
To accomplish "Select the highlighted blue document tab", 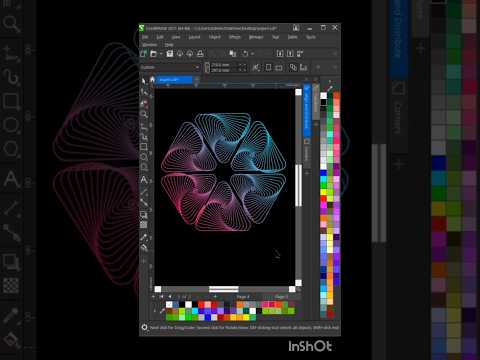I will pos(174,80).
